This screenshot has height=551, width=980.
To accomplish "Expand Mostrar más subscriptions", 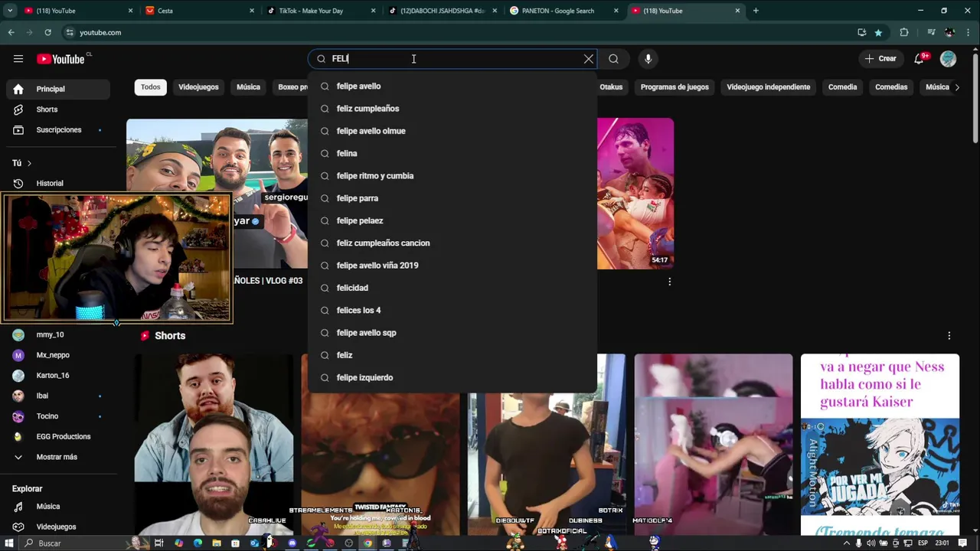I will click(58, 457).
